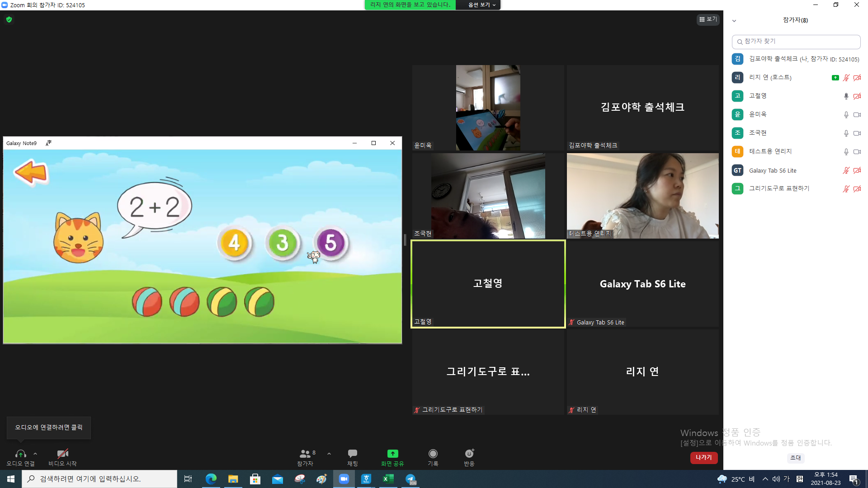The image size is (868, 488).
Task: Choose the purple number 5 answer ball
Action: coord(331,243)
